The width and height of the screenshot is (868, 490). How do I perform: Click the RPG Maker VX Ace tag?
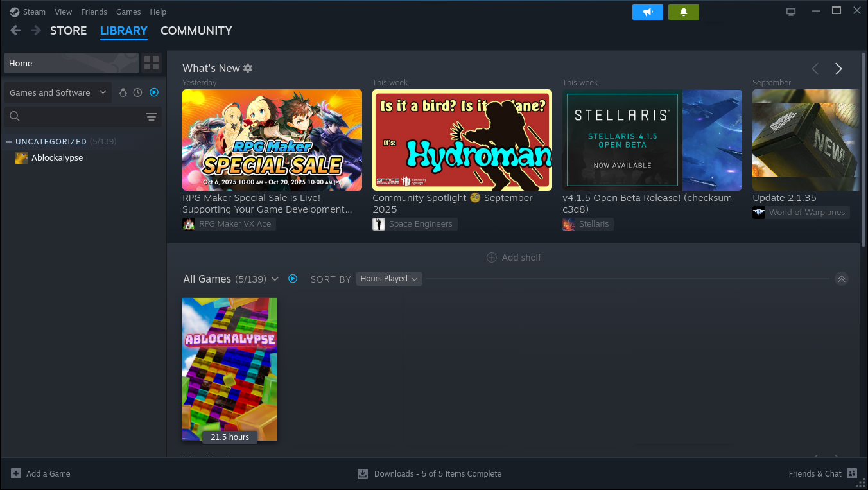tap(229, 224)
